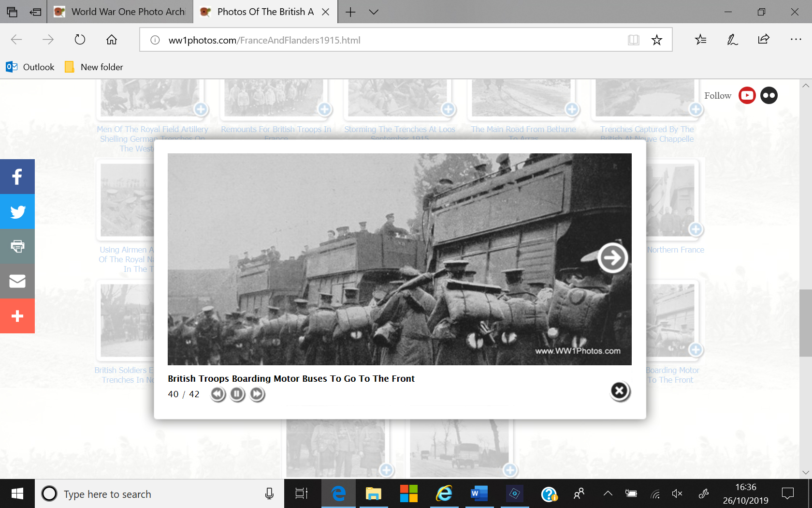Open Edge Settings and more menu

pos(796,40)
